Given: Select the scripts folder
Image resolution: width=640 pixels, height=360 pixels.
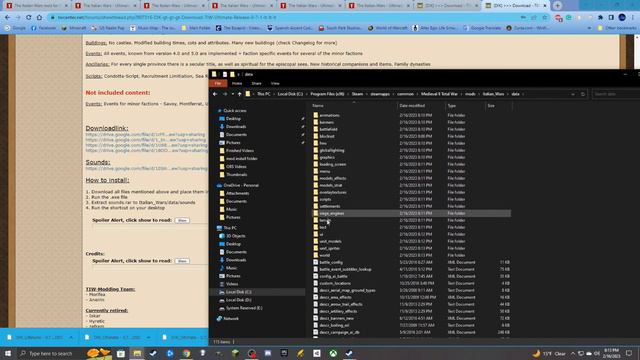Looking at the screenshot, I should click(x=325, y=199).
